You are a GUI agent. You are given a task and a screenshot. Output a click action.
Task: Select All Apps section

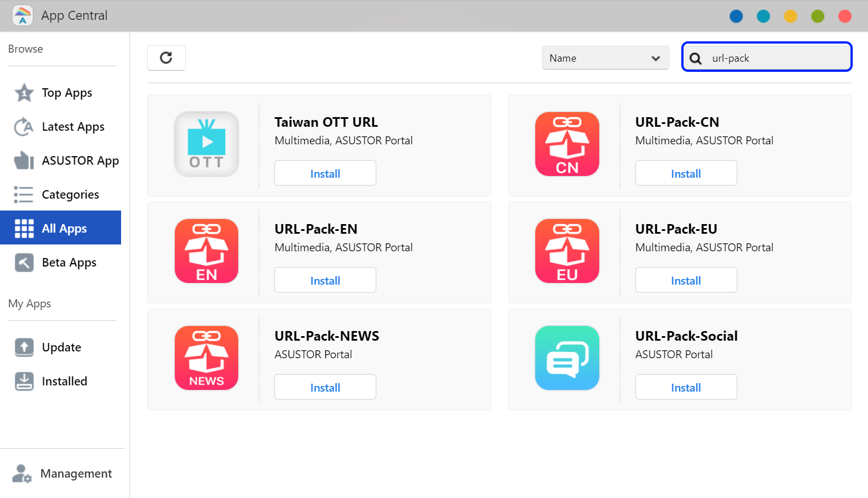point(61,227)
